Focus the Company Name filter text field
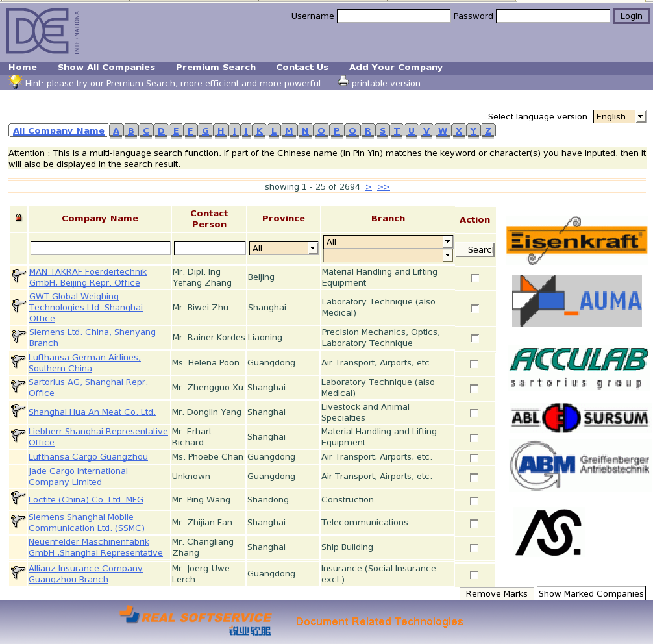The width and height of the screenshot is (653, 644). (x=100, y=249)
